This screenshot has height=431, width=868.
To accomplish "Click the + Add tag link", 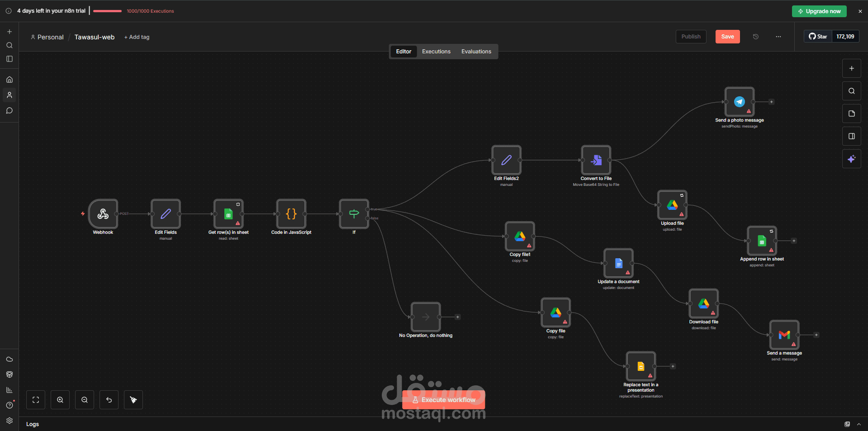I will click(137, 37).
